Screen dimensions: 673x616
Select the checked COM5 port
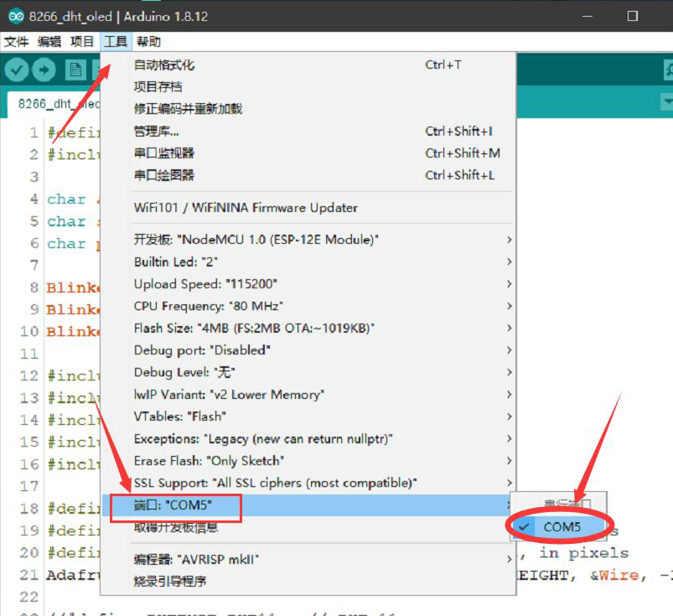[562, 526]
